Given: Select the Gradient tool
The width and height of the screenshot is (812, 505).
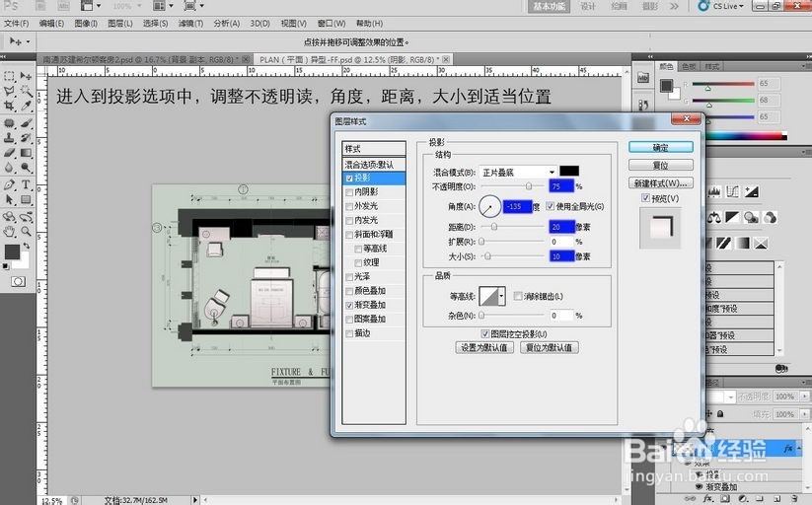Looking at the screenshot, I should (x=26, y=153).
